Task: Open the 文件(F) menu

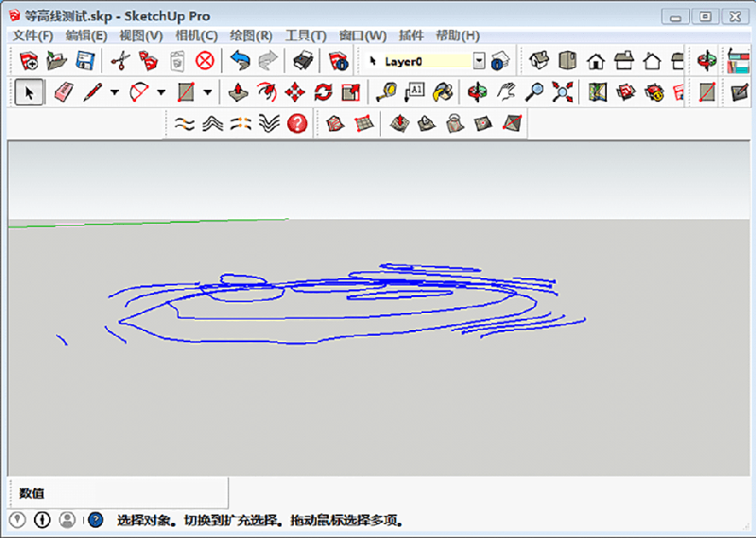Action: click(x=32, y=36)
